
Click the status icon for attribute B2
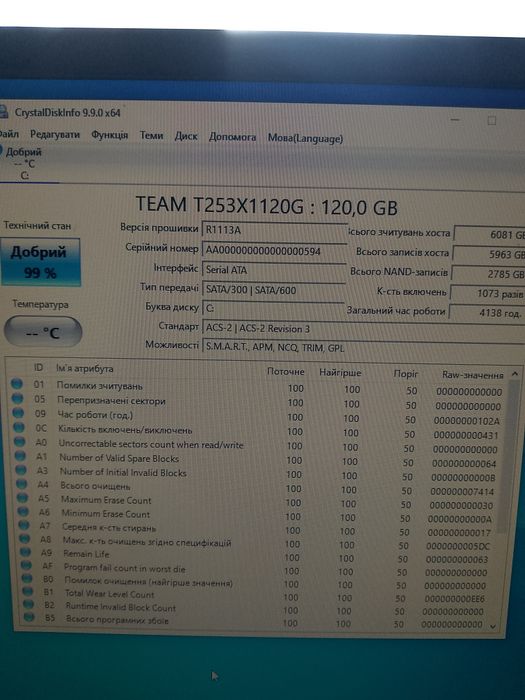click(x=29, y=604)
